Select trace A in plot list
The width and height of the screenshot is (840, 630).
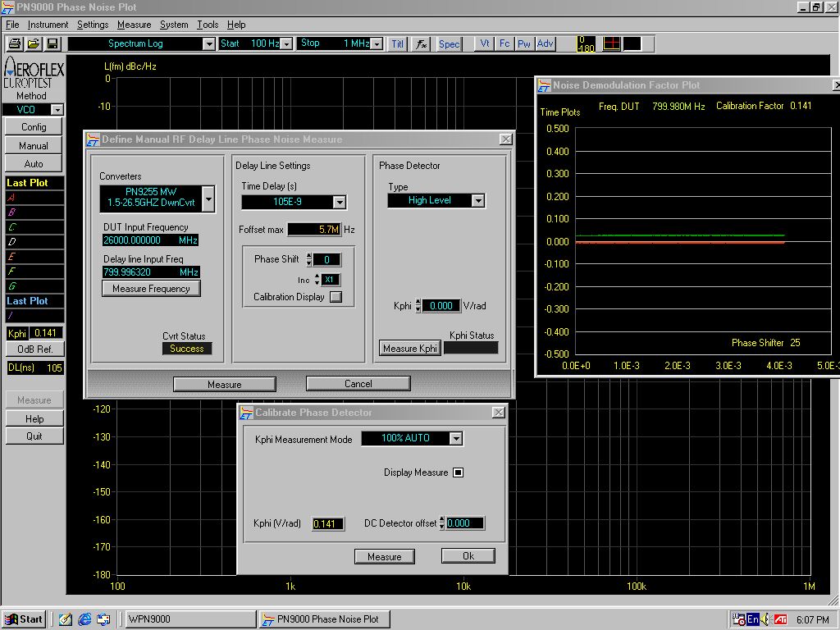click(x=34, y=198)
